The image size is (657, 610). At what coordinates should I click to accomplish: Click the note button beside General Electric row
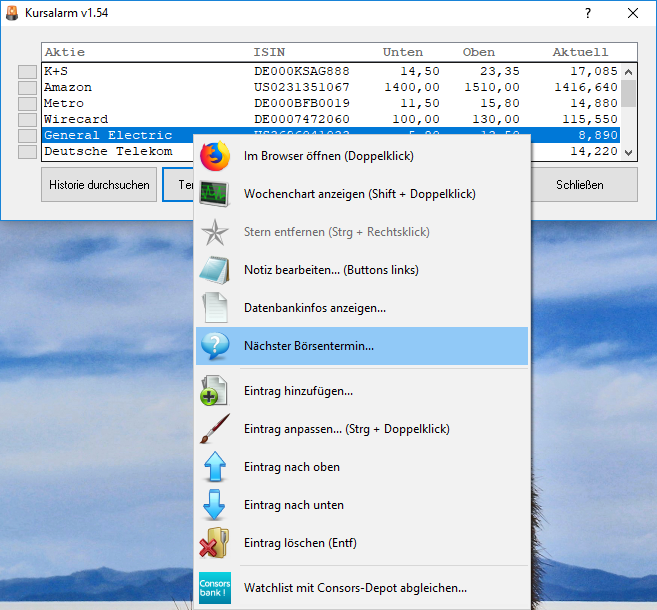[x=28, y=136]
